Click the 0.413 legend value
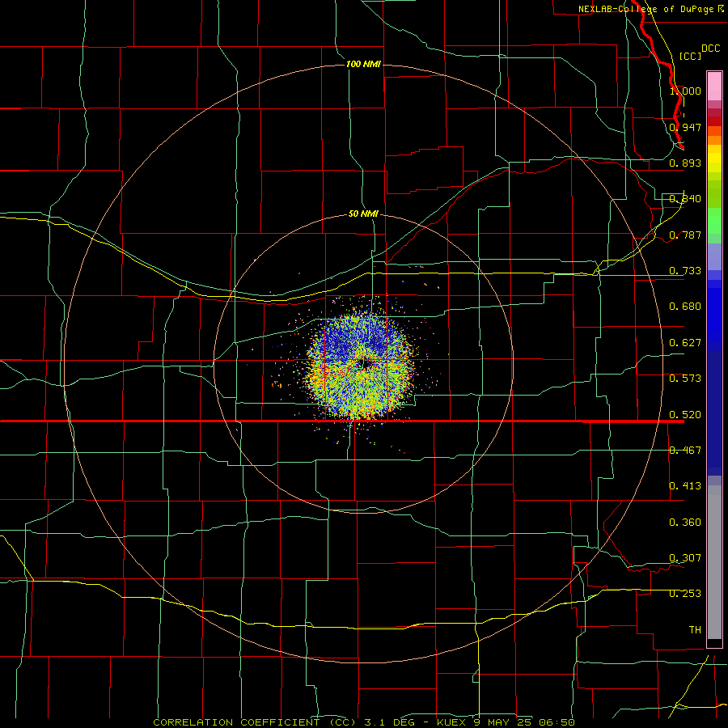Viewport: 728px width, 728px height. 685,486
